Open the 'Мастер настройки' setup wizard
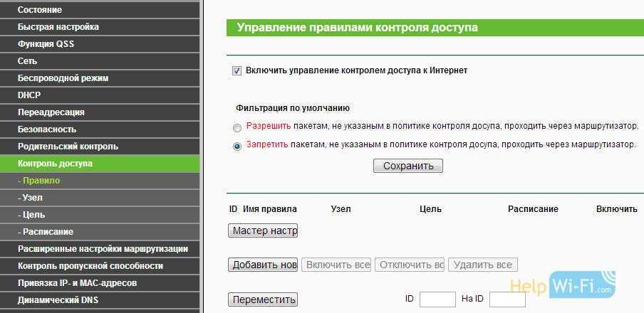The height and width of the screenshot is (313, 644). (x=263, y=231)
